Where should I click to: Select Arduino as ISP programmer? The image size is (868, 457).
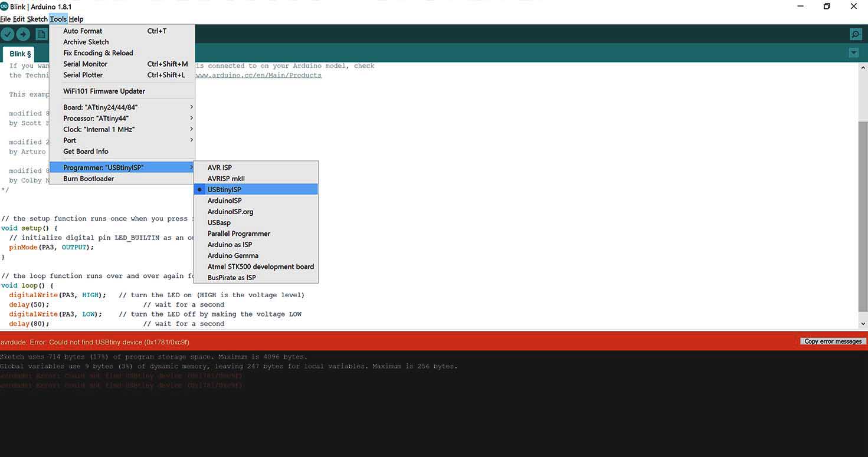tap(256, 244)
